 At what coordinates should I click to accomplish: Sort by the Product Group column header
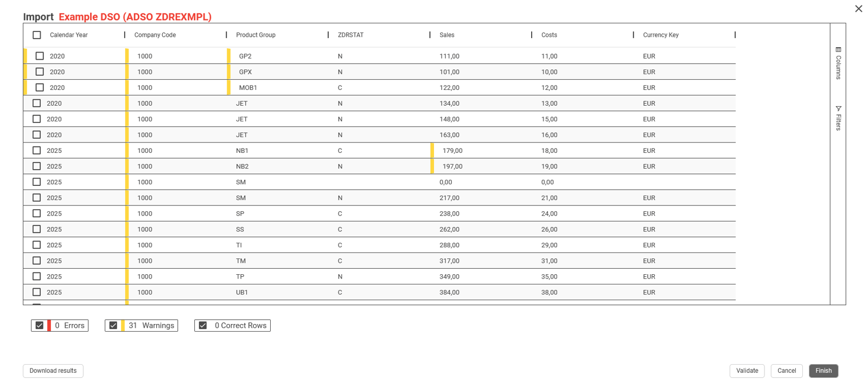256,35
